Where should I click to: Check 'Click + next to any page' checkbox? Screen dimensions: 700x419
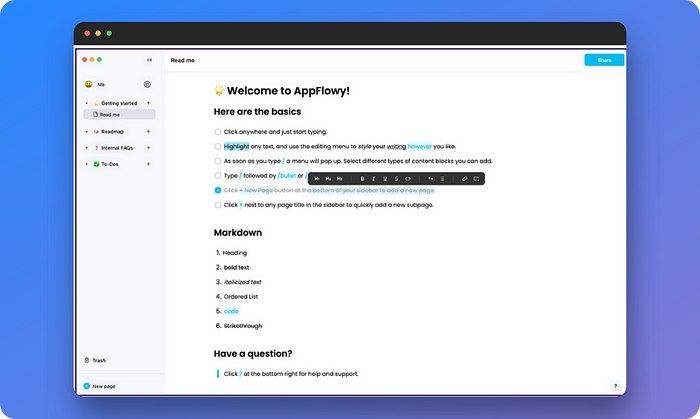pyautogui.click(x=218, y=205)
